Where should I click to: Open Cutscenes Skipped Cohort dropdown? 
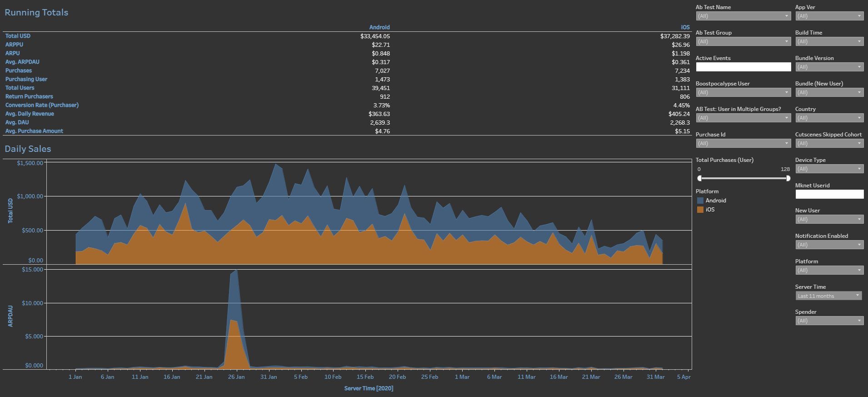[829, 143]
